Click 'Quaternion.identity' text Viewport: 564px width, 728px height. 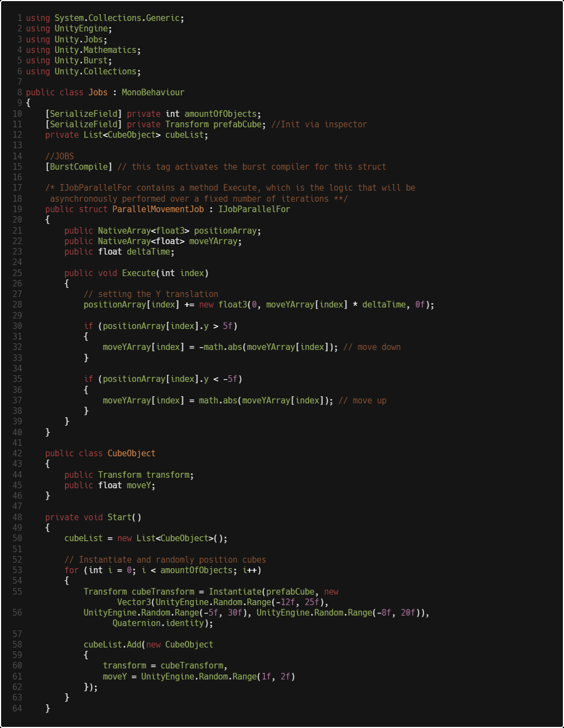[158, 623]
